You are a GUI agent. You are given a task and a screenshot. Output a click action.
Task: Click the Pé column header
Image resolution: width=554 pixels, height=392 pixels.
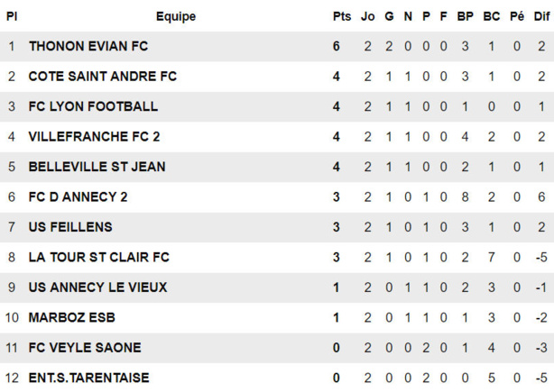click(x=516, y=16)
